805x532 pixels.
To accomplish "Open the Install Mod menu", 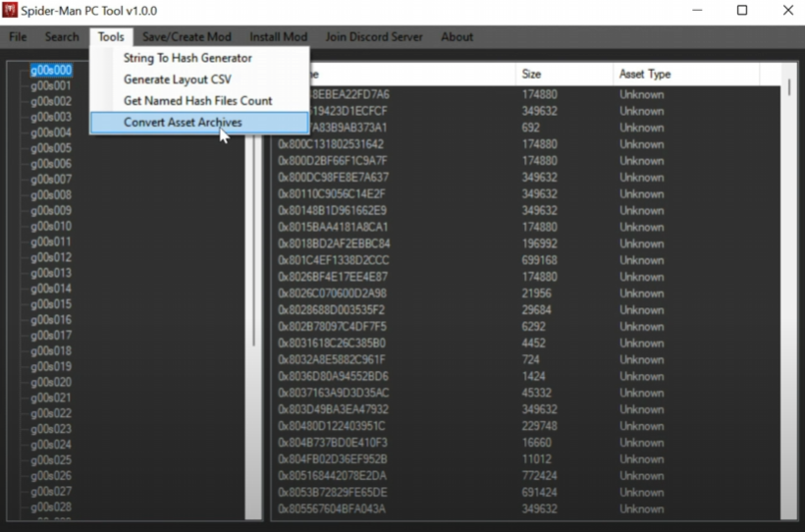I will pos(278,37).
